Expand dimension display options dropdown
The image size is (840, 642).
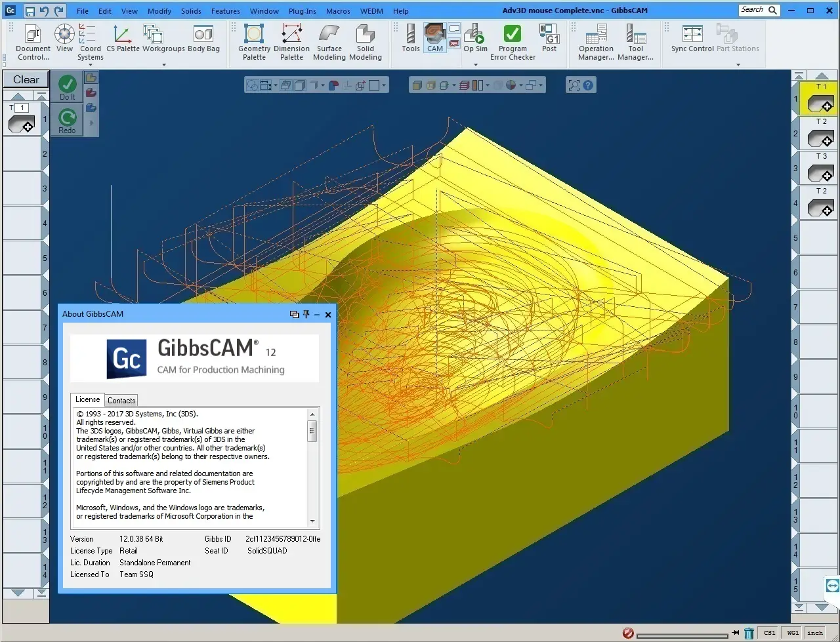(275, 85)
